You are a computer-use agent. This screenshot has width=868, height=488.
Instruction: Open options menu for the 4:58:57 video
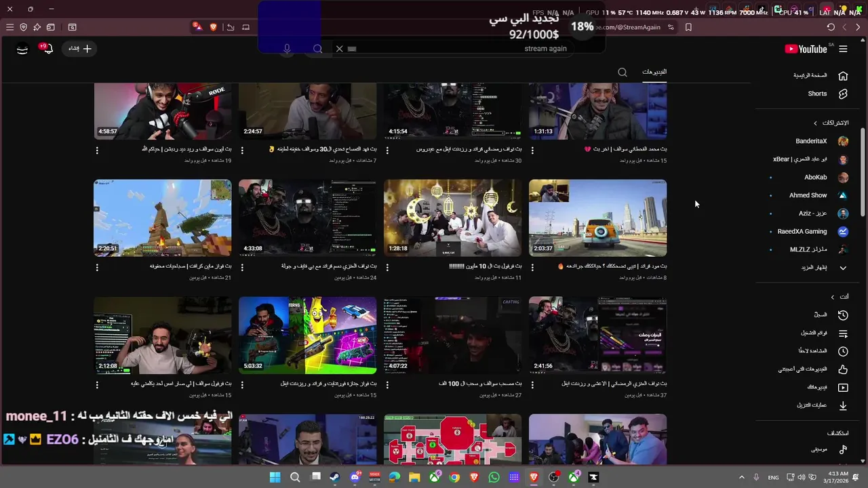tap(97, 150)
